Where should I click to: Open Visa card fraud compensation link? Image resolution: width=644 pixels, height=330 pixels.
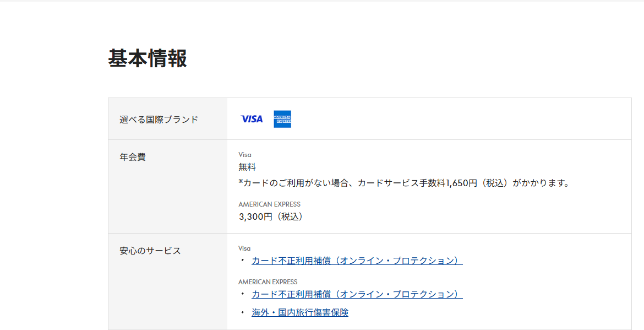pos(357,261)
